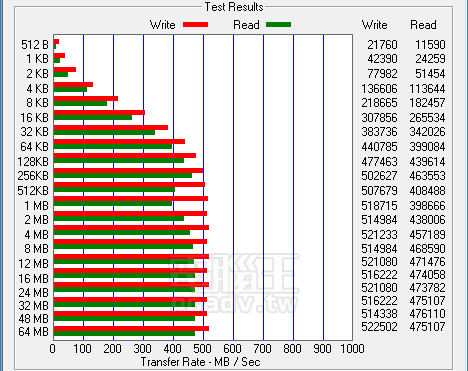Select the '2 KB' row label

tap(37, 74)
